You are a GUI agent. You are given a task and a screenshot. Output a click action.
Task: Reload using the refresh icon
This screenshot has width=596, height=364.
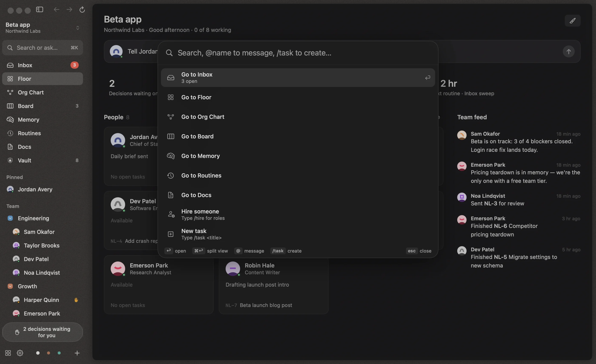(x=82, y=9)
